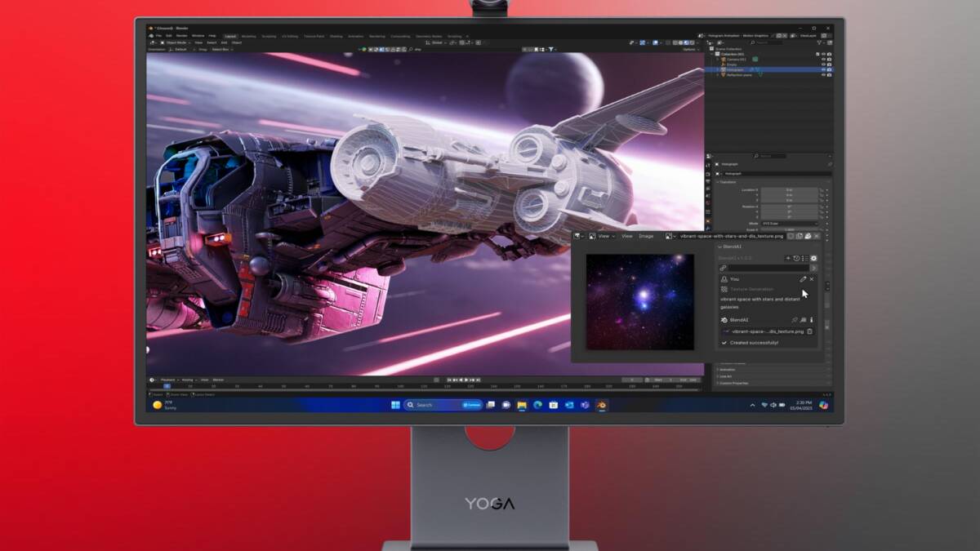This screenshot has height=551, width=980.
Task: Toggle Camera.001 visibility eye in outliner
Action: 823,60
